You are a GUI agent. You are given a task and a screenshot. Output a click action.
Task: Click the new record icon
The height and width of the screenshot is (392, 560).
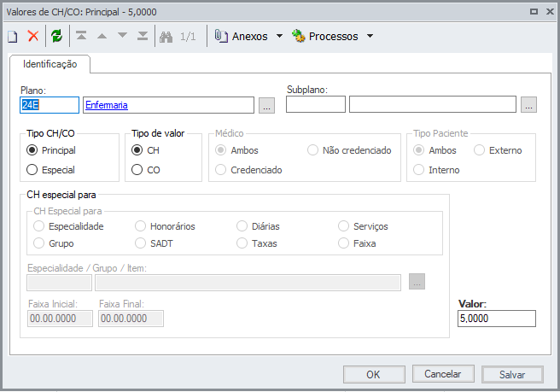(x=13, y=37)
